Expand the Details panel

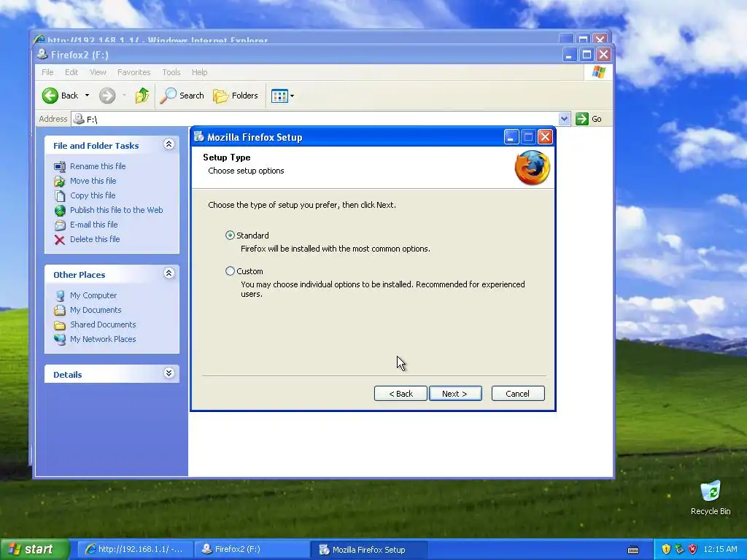169,373
